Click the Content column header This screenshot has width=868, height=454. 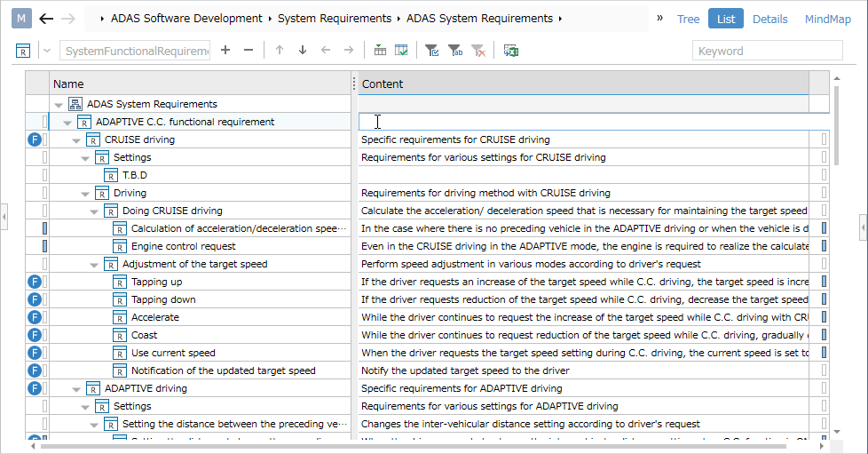pos(583,84)
